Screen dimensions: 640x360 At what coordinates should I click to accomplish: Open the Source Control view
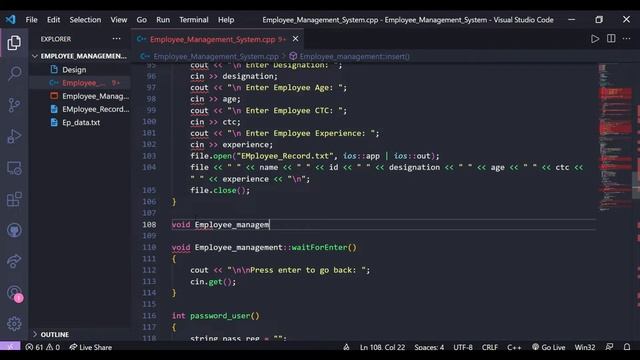pyautogui.click(x=14, y=105)
